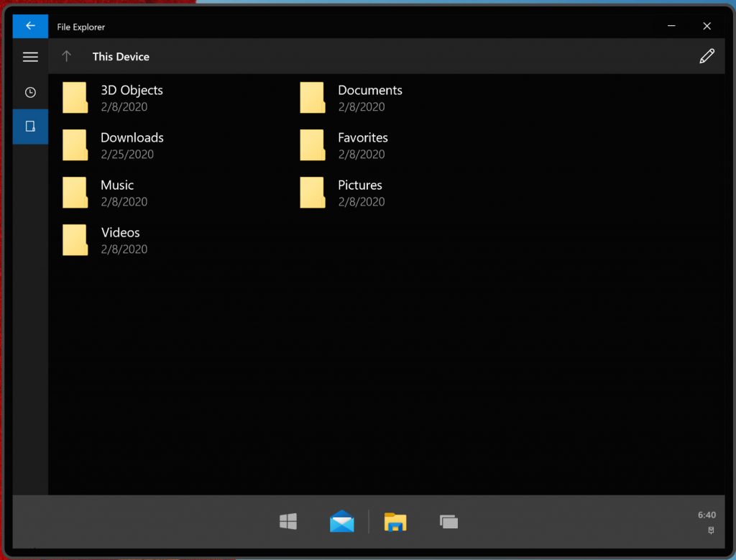Click File Explorer taskbar icon
Image resolution: width=736 pixels, height=560 pixels.
395,521
